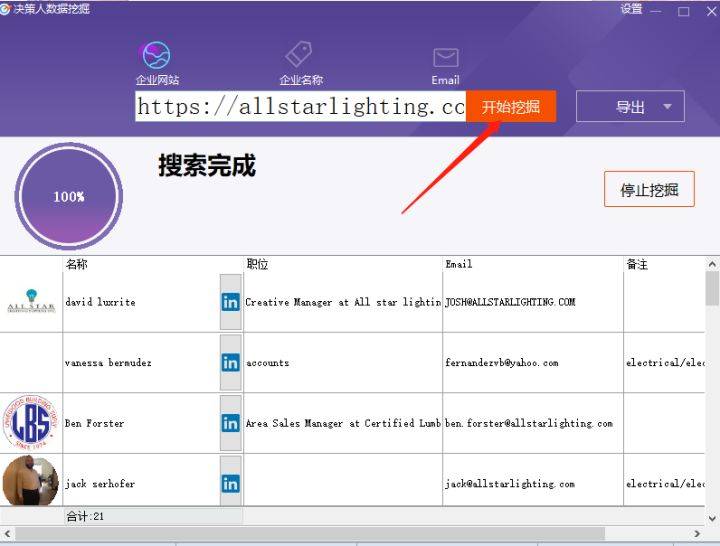Click the 100% progress circle
Screen dimensions: 720x546
click(69, 197)
